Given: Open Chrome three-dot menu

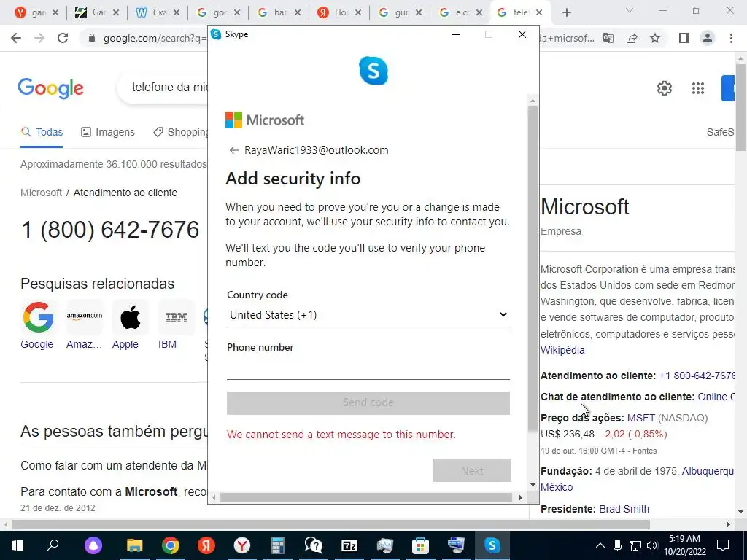Looking at the screenshot, I should [731, 38].
